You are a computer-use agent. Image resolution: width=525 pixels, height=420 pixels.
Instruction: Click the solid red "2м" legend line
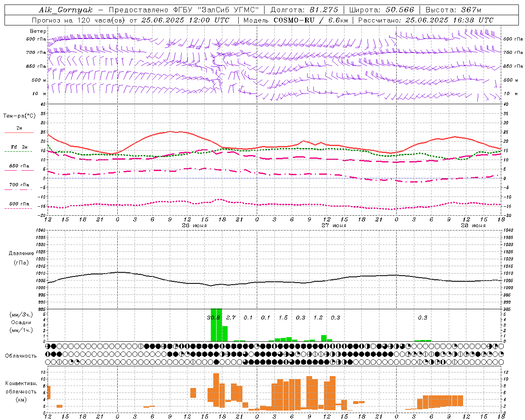(19, 132)
